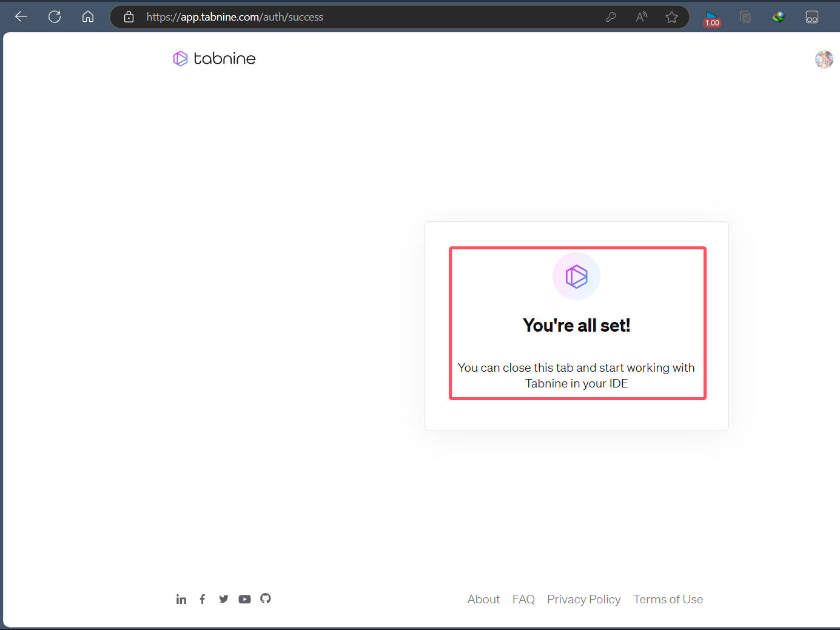The height and width of the screenshot is (630, 840).
Task: Click the "You're all set!" heading
Action: (x=577, y=326)
